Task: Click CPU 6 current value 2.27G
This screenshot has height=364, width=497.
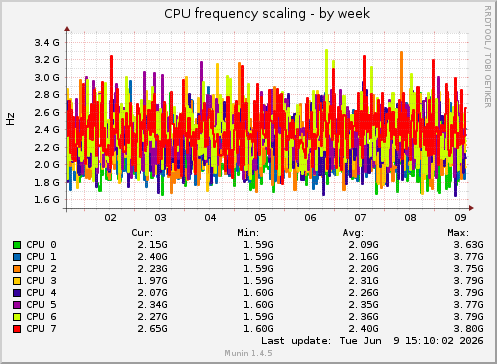Action: (153, 317)
